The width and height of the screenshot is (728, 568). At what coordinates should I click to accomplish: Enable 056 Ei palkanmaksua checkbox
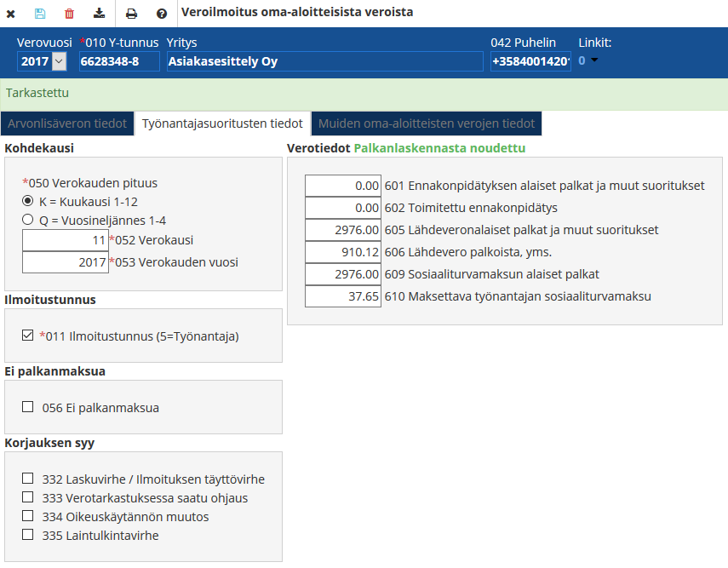(28, 407)
